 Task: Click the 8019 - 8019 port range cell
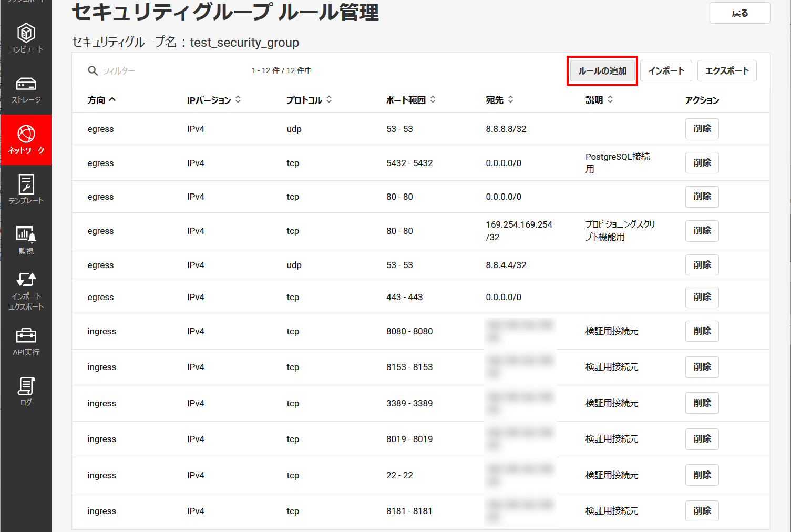pyautogui.click(x=409, y=439)
